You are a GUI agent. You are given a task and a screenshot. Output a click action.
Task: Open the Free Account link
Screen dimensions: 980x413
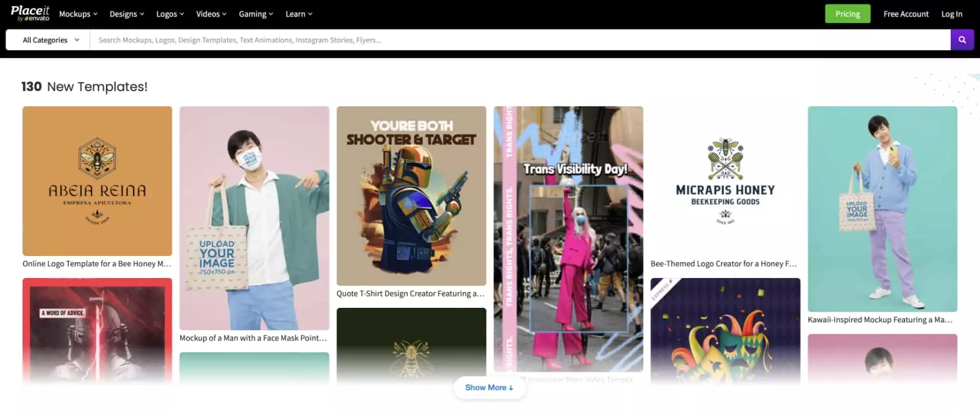(906, 14)
